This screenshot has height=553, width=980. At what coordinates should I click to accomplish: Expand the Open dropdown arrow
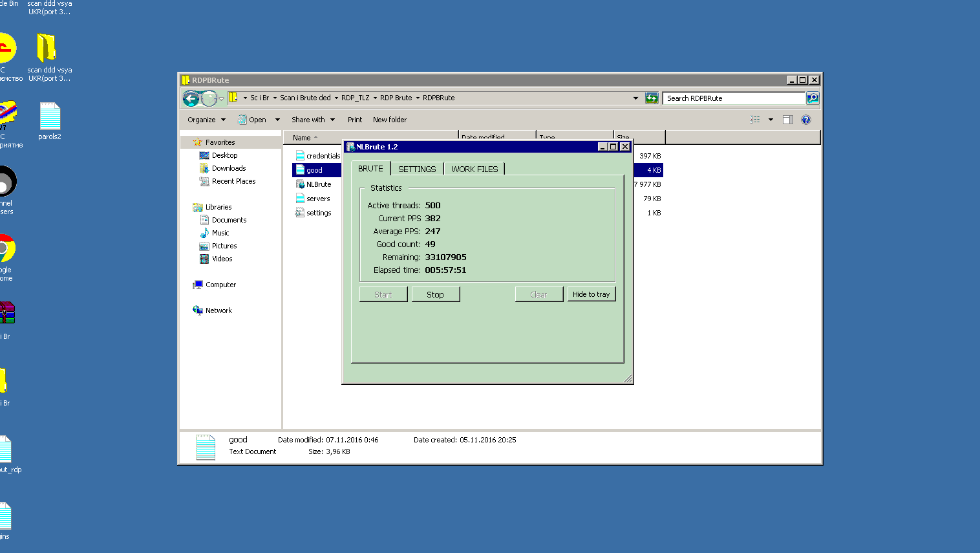click(x=277, y=120)
